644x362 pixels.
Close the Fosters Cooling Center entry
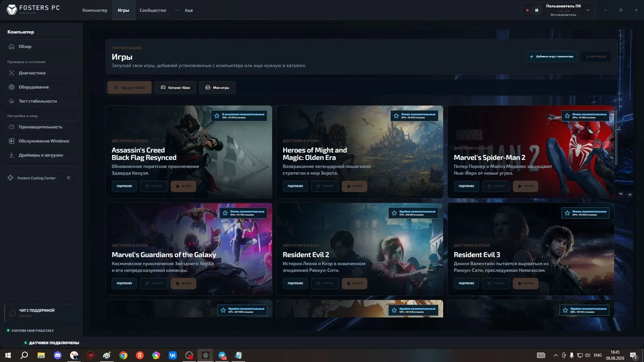(68, 178)
